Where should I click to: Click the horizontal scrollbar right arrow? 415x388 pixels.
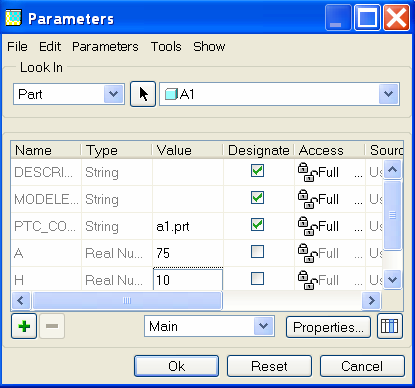coord(371,301)
